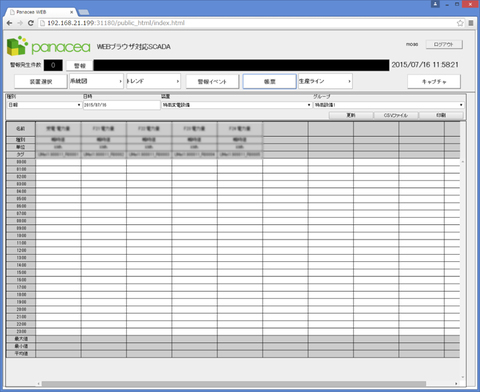Open the グループ selection combo box

click(x=389, y=105)
